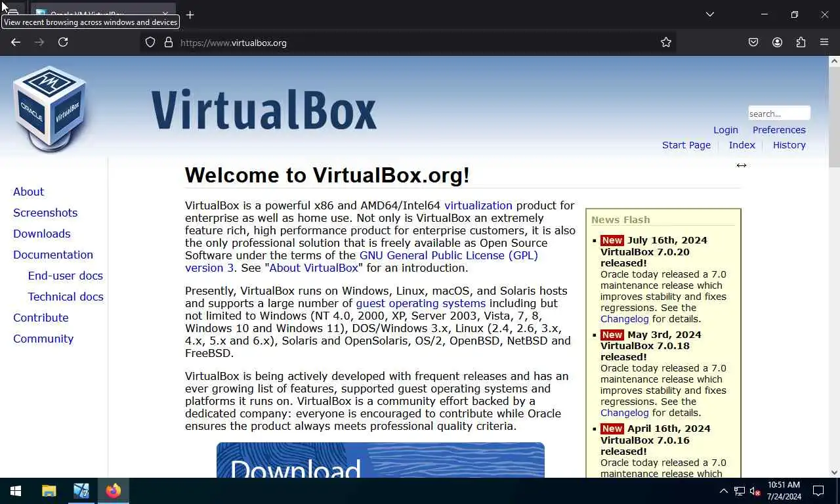The width and height of the screenshot is (840, 504).
Task: Open the Community sidebar link
Action: 43,339
